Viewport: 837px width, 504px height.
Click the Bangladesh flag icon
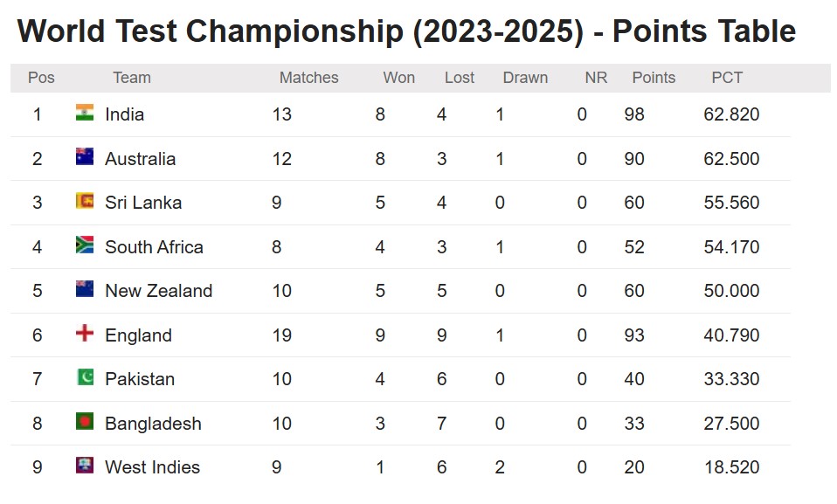pos(85,421)
